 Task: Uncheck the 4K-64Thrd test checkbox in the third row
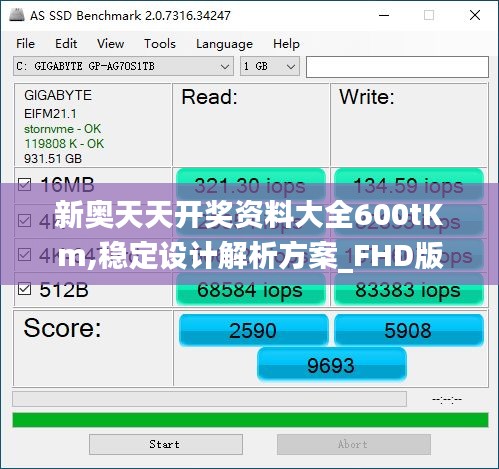(24, 255)
